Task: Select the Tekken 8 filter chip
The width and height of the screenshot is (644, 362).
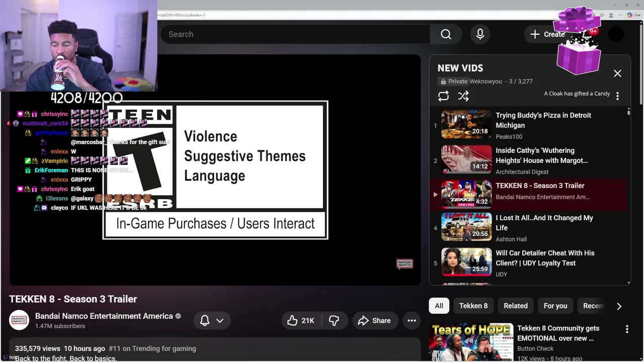Action: pyautogui.click(x=473, y=306)
